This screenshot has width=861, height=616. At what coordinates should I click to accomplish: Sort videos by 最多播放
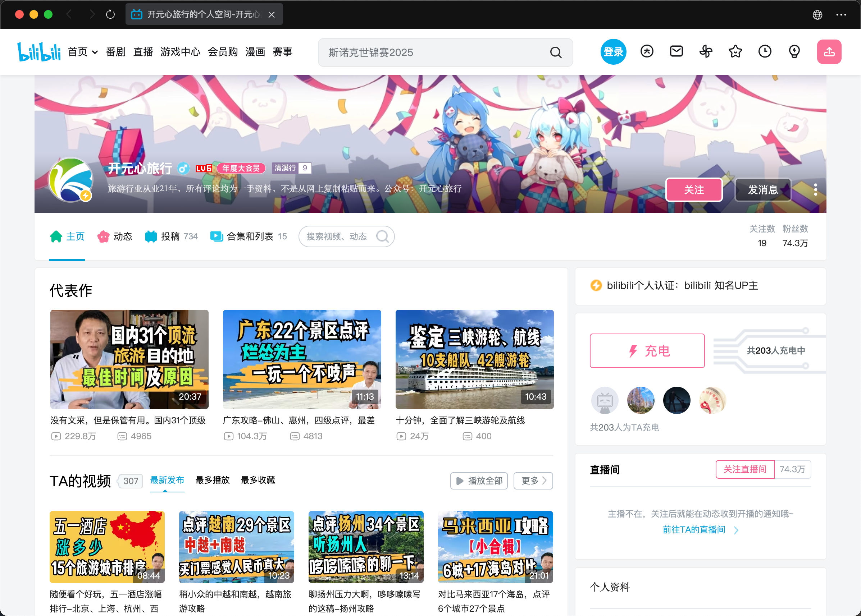click(212, 480)
